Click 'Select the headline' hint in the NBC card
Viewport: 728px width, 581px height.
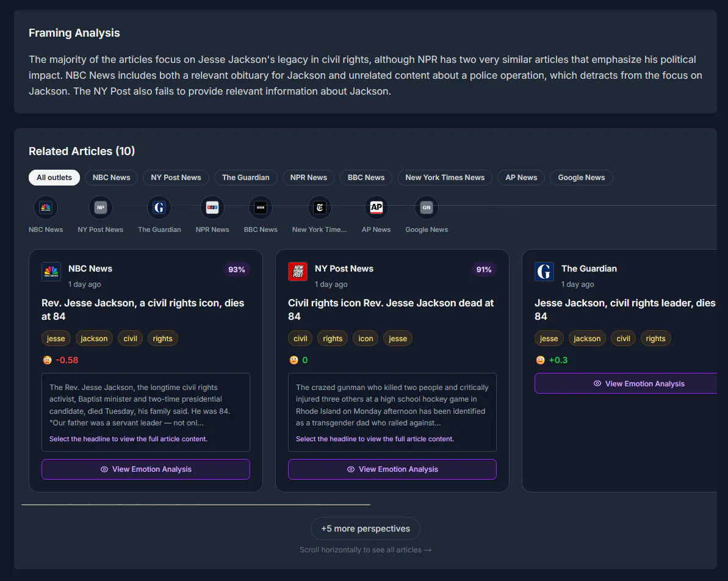[128, 439]
